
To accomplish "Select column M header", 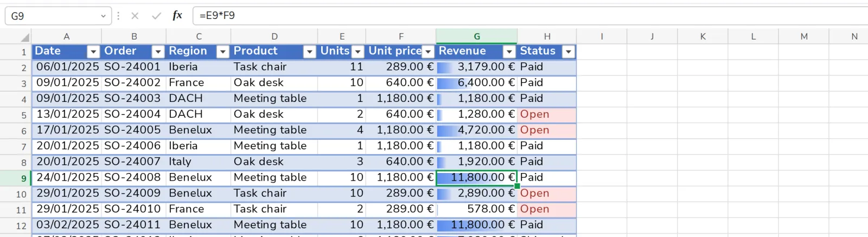I will [804, 36].
